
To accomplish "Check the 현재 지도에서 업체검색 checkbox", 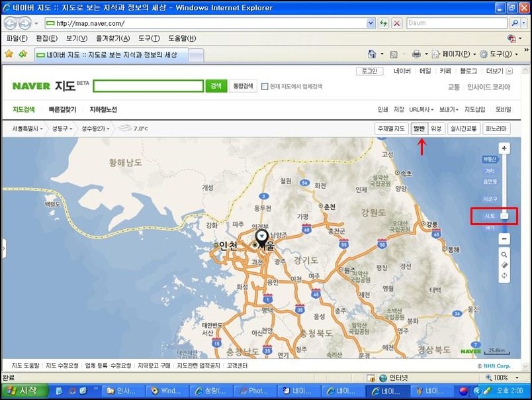I will [x=265, y=87].
